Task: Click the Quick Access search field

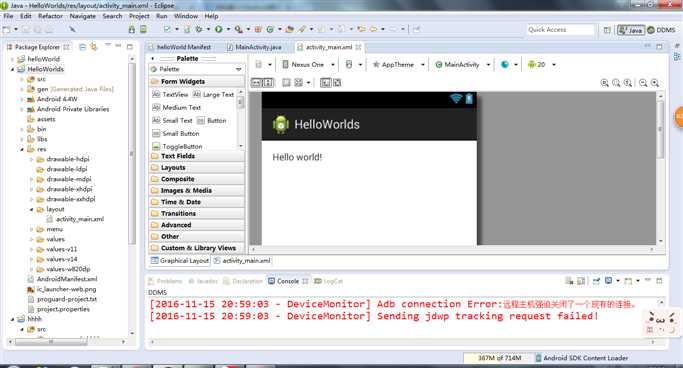Action: pos(560,30)
